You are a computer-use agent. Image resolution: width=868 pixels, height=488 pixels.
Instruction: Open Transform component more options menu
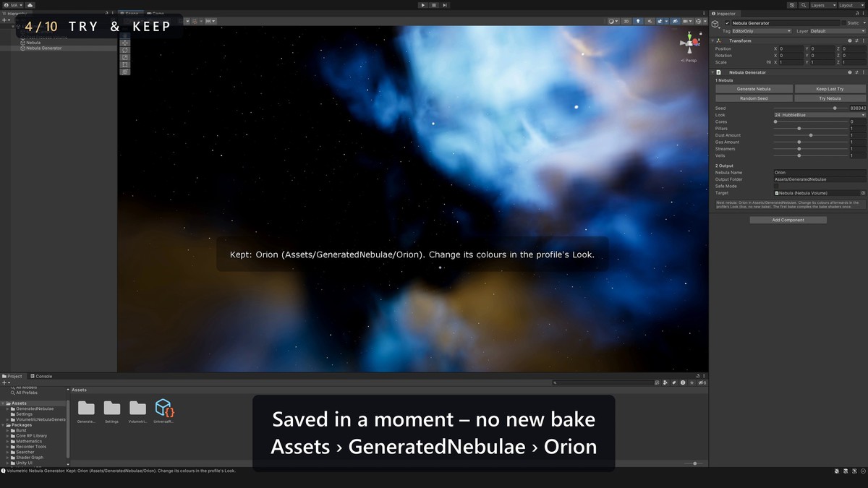(862, 40)
